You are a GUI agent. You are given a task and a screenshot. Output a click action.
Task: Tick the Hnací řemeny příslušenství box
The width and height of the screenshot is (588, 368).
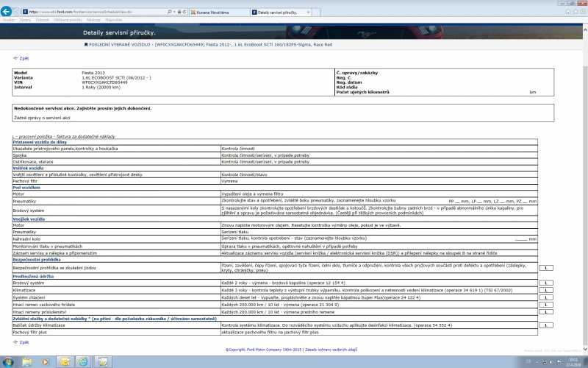point(545,311)
